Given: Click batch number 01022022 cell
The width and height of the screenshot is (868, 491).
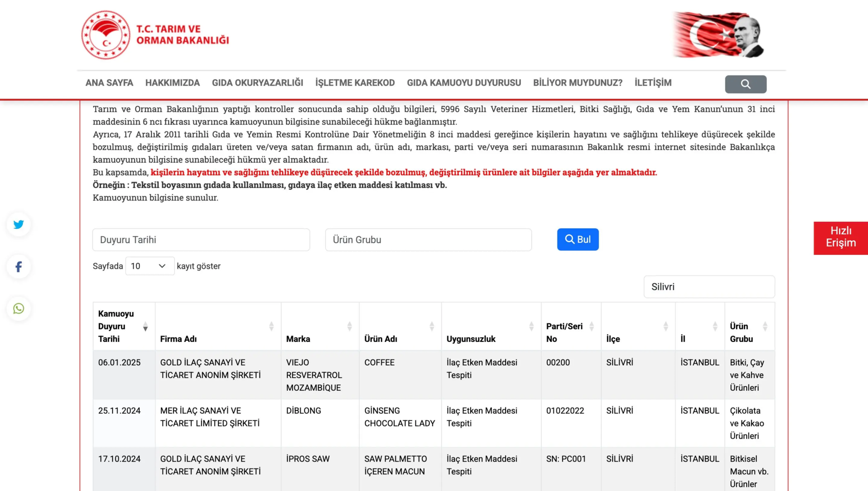Looking at the screenshot, I should (571, 423).
